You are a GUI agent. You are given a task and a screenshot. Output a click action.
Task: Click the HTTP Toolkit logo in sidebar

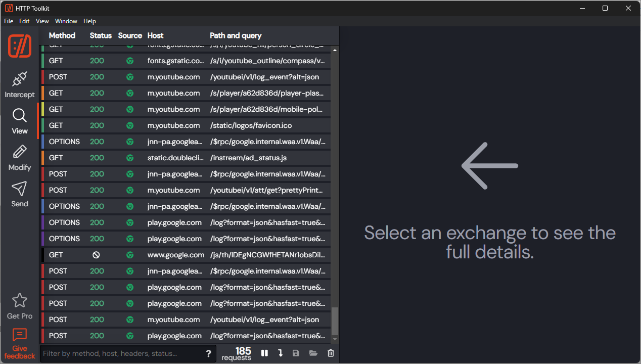[x=20, y=46]
